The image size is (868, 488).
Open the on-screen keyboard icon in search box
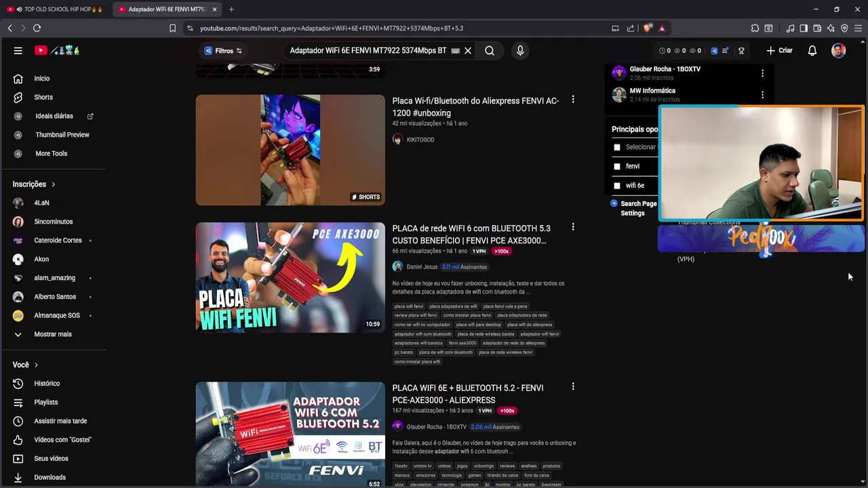[x=455, y=51]
